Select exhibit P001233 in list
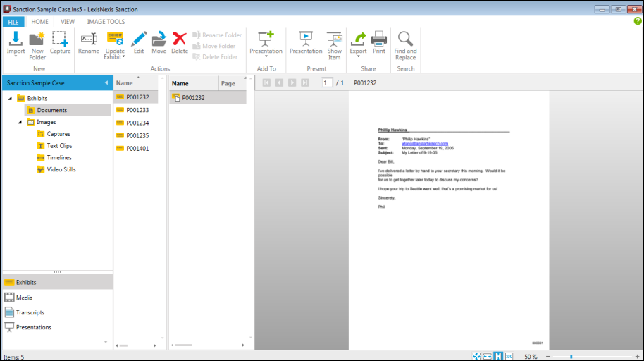The width and height of the screenshot is (644, 361). (x=136, y=110)
